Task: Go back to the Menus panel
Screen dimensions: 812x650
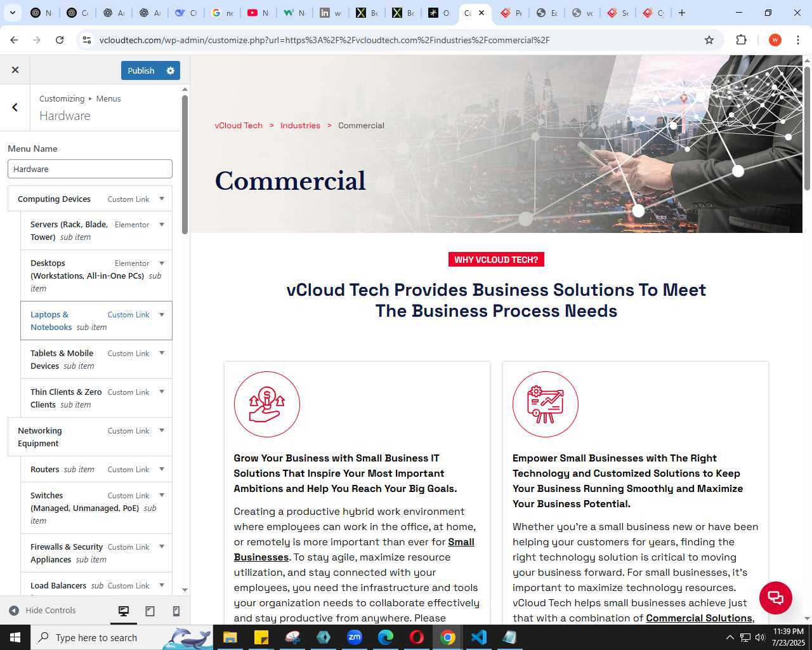Action: tap(15, 107)
